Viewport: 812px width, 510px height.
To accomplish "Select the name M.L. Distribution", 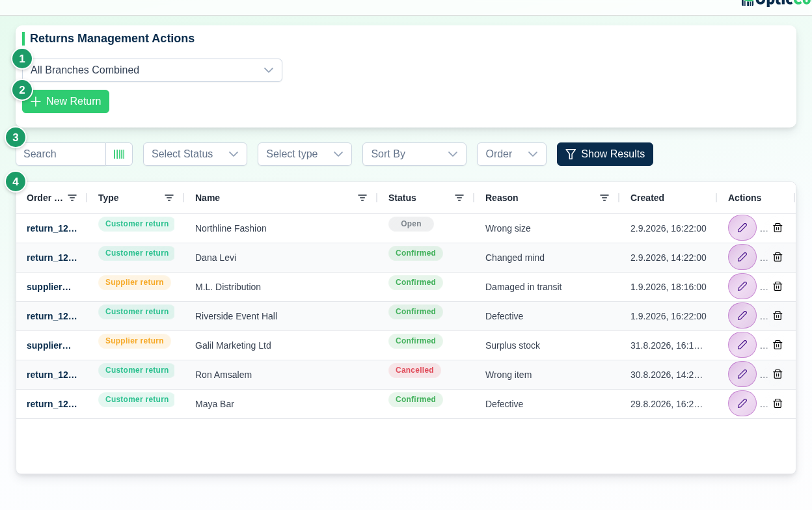I will click(x=228, y=287).
